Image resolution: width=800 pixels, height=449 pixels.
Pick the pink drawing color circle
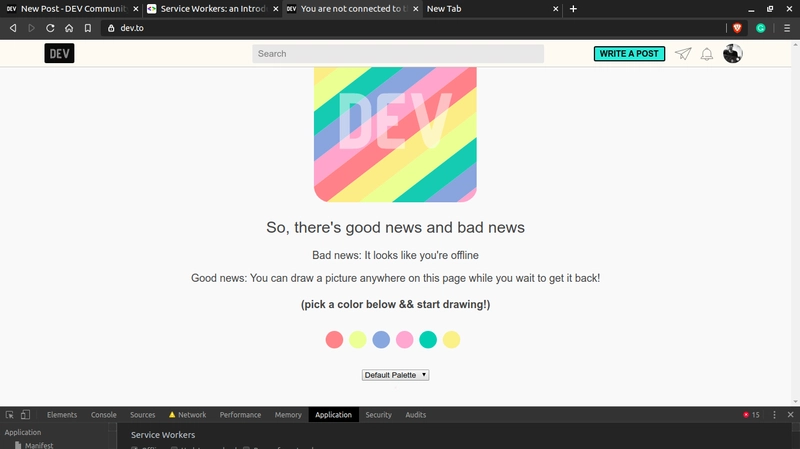[x=405, y=339]
